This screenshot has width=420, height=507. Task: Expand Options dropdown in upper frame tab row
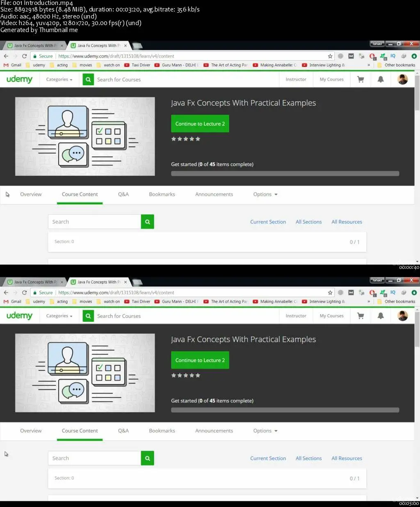click(x=265, y=195)
